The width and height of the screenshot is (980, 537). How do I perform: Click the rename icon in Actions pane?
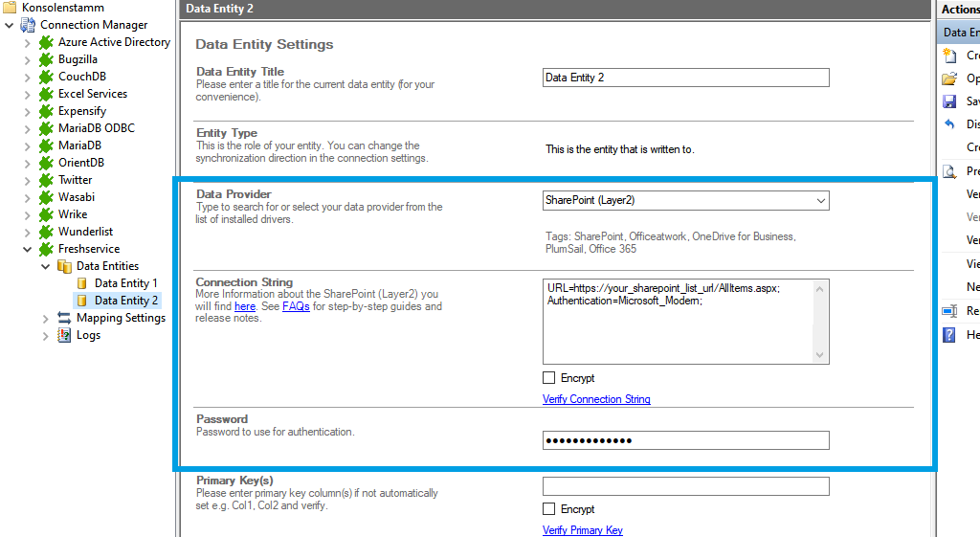[949, 311]
